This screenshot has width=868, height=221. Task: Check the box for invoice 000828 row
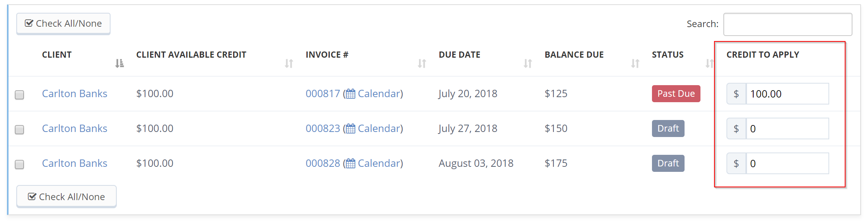[19, 164]
